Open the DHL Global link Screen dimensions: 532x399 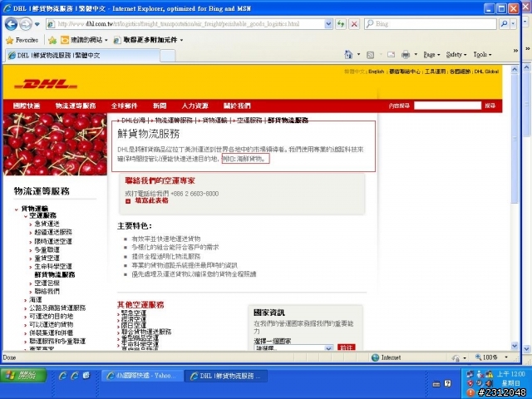tap(486, 71)
